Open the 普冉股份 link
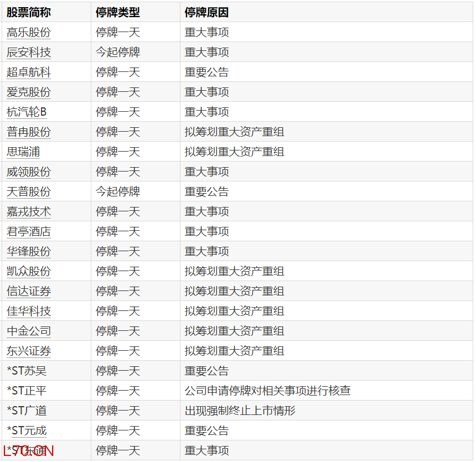 [29, 132]
